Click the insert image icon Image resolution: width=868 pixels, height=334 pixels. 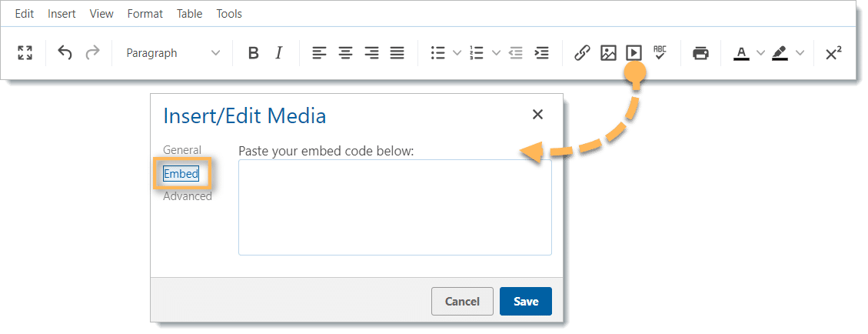coord(608,53)
